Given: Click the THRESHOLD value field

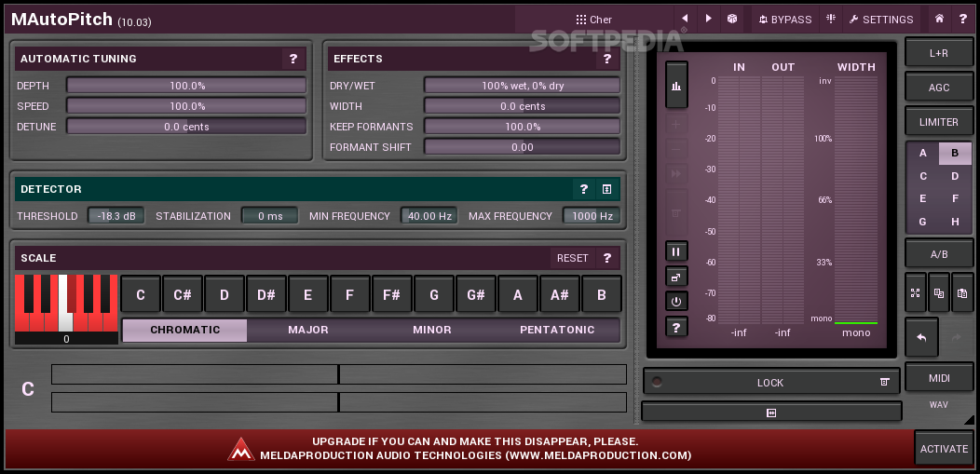Looking at the screenshot, I should pyautogui.click(x=116, y=216).
